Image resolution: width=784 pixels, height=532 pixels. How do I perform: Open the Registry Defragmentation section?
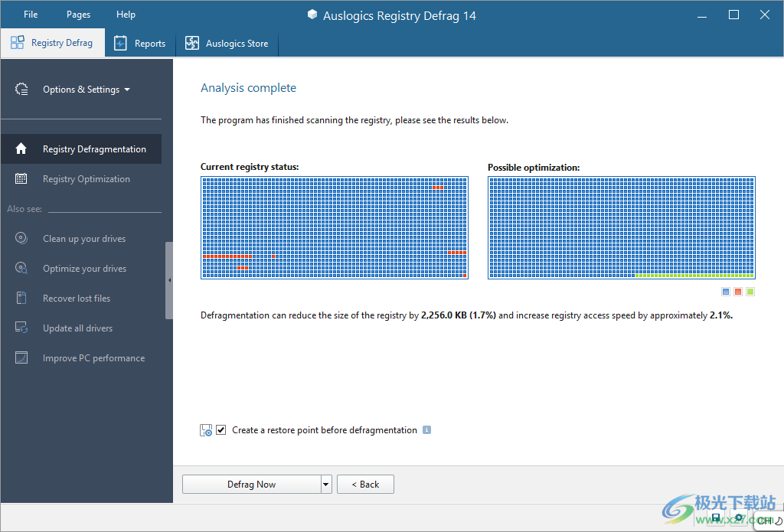[94, 149]
